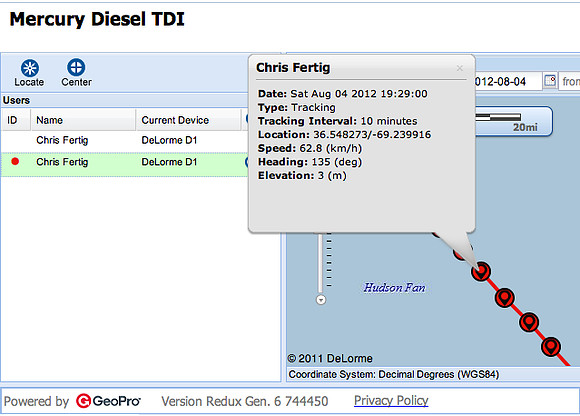Click the red status dot in ID column
Screen dimensions: 580x416
[15, 161]
